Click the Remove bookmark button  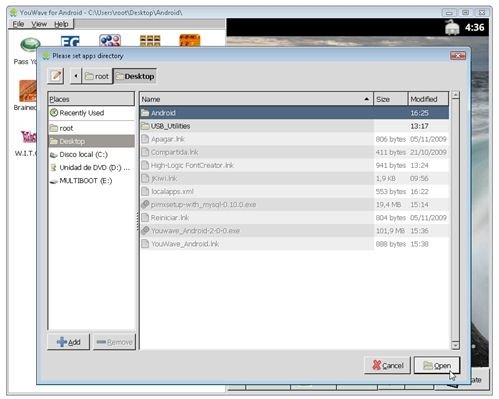(x=114, y=342)
